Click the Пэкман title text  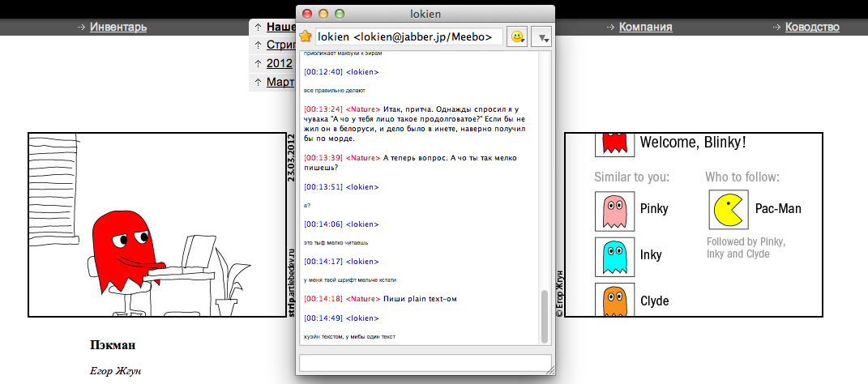coord(113,345)
